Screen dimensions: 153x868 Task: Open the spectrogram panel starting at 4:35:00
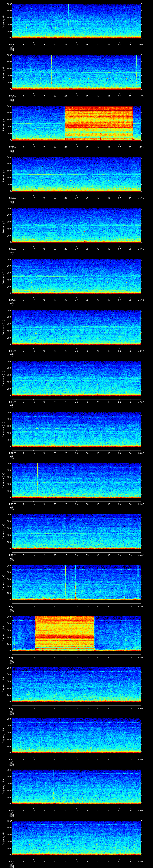[x=76, y=327]
